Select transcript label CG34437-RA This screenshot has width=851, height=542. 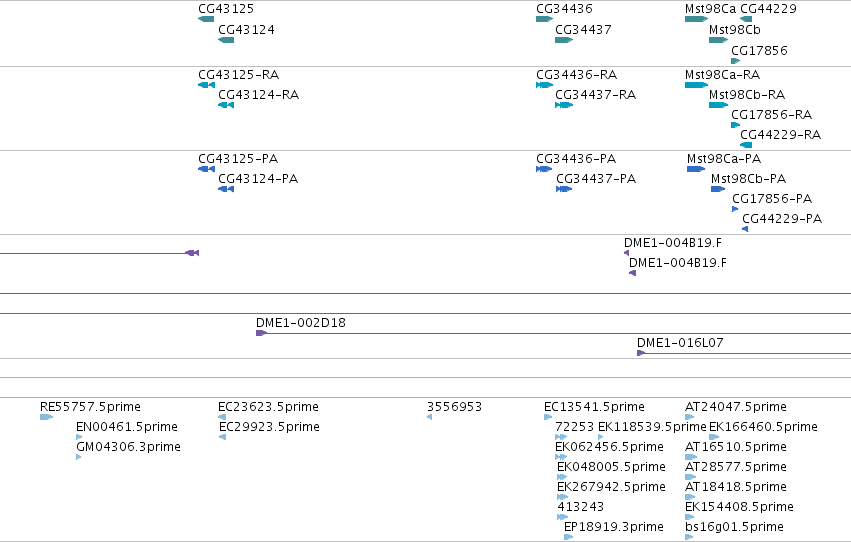(596, 95)
